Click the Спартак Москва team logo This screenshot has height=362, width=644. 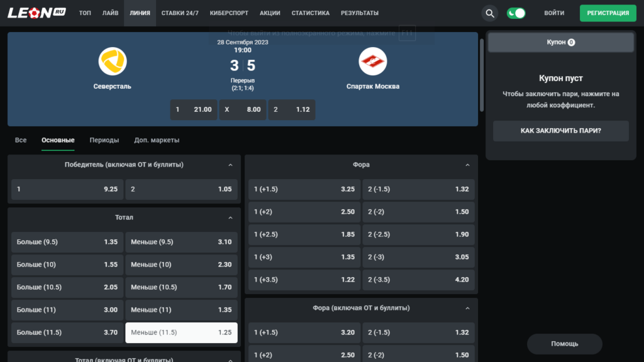coord(372,62)
